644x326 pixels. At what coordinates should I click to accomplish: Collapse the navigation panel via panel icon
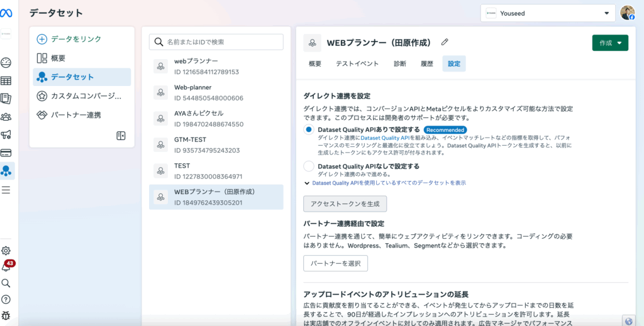point(121,136)
